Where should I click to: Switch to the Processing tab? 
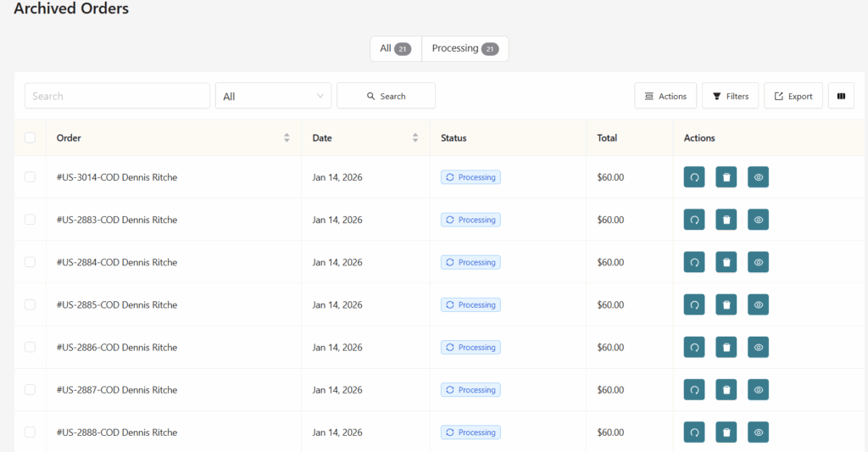coord(465,48)
